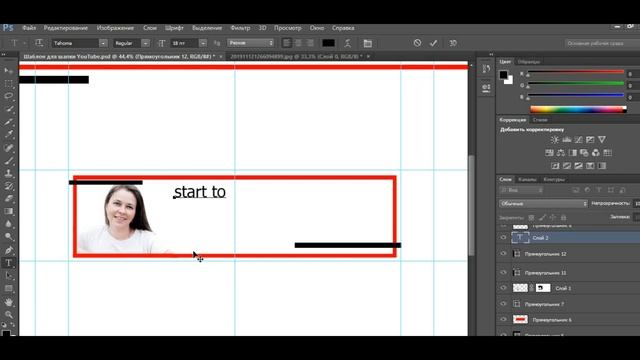Select the Clone Stamp tool
This screenshot has width=640, height=360.
(x=9, y=173)
